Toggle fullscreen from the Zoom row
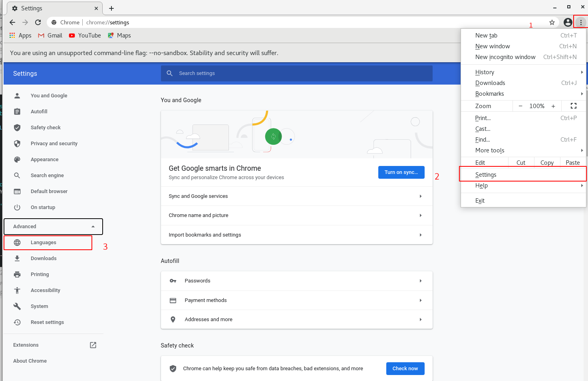The image size is (588, 381). [x=574, y=106]
